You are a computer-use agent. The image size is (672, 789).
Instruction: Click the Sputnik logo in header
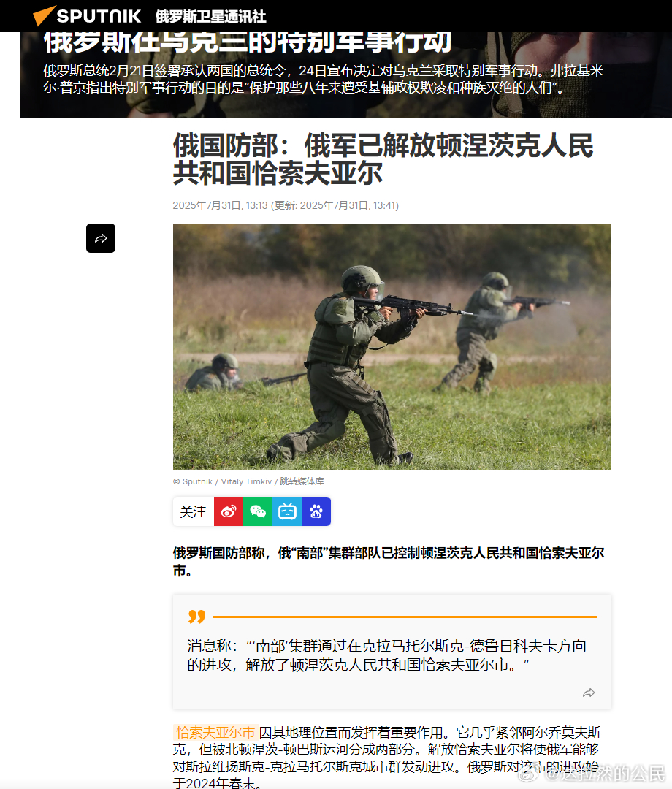[x=87, y=16]
